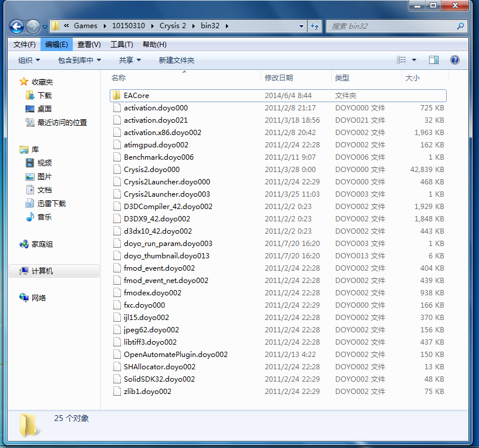Image resolution: width=479 pixels, height=448 pixels.
Task: Open the 查看(V) menu
Action: 89,45
